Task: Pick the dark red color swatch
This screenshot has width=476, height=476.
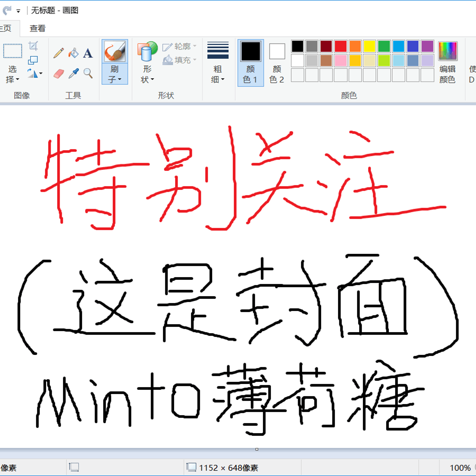Action: (x=326, y=47)
